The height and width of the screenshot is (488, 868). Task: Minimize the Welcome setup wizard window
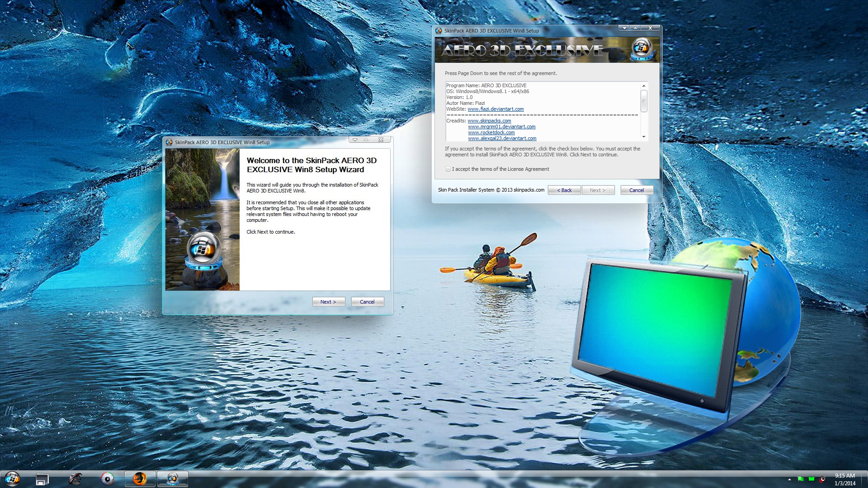(355, 140)
